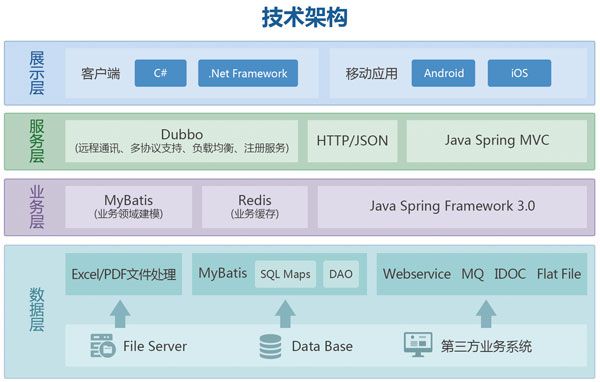The image size is (600, 382).
Task: Click the iOS button
Action: [x=520, y=73]
